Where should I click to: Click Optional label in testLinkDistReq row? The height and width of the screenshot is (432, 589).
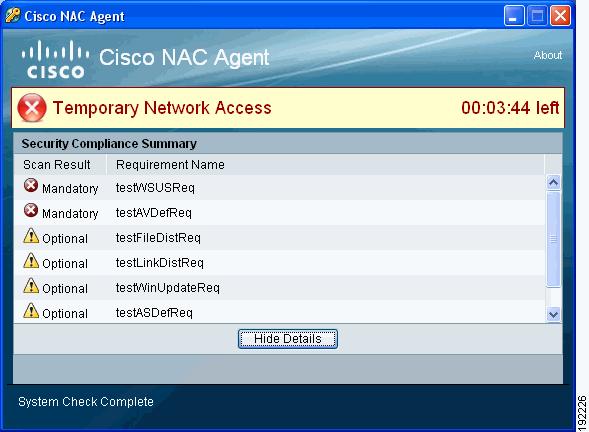point(65,264)
